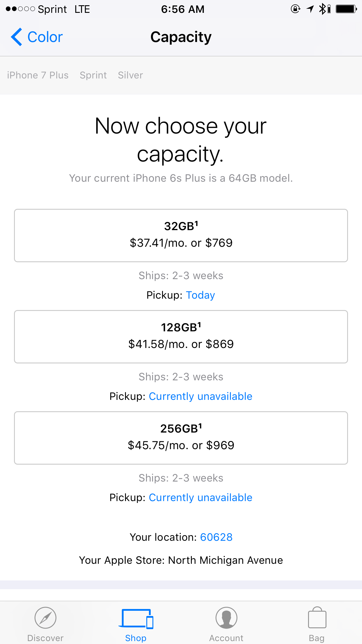Tap the Bluetooth status icon
This screenshot has width=362, height=644.
point(322,9)
